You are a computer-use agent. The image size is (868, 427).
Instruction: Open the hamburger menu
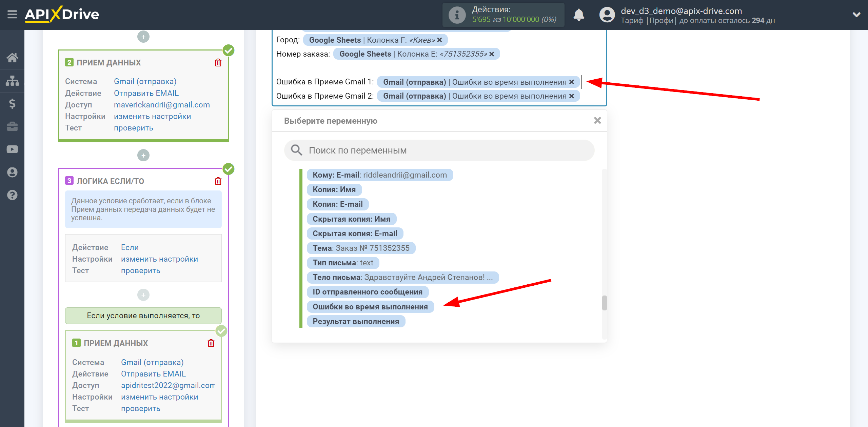12,14
